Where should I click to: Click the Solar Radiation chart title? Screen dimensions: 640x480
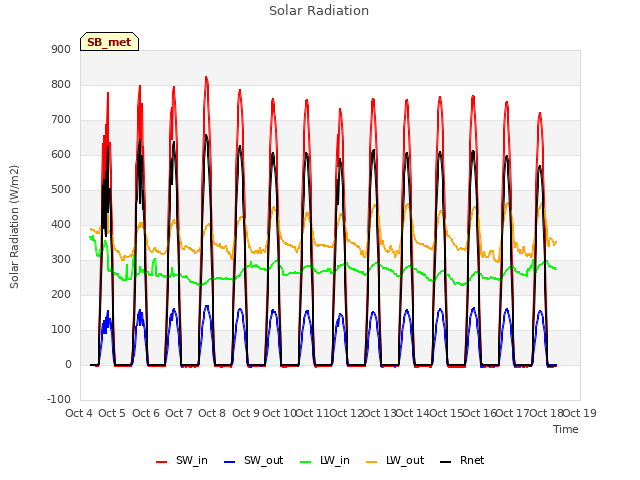319,11
